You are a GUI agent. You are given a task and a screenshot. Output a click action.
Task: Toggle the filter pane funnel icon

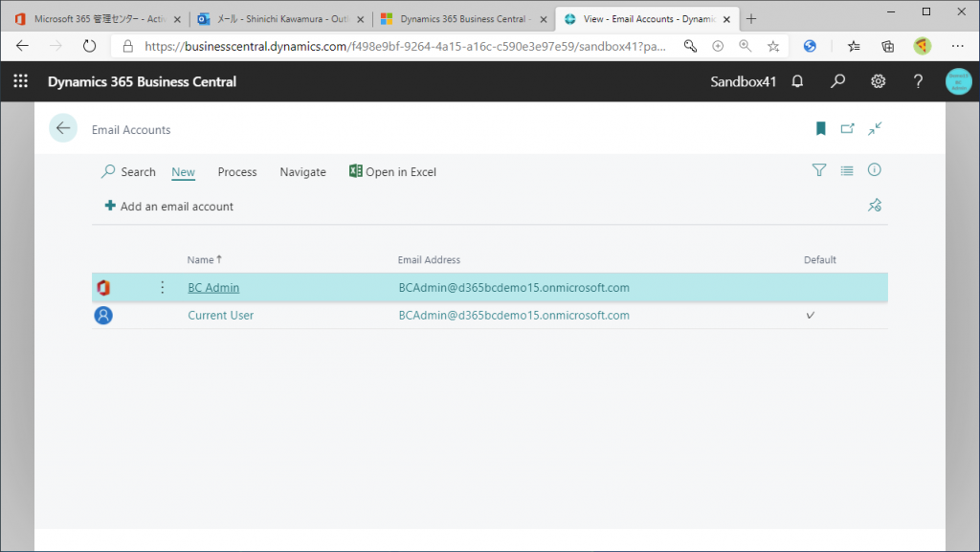point(819,170)
